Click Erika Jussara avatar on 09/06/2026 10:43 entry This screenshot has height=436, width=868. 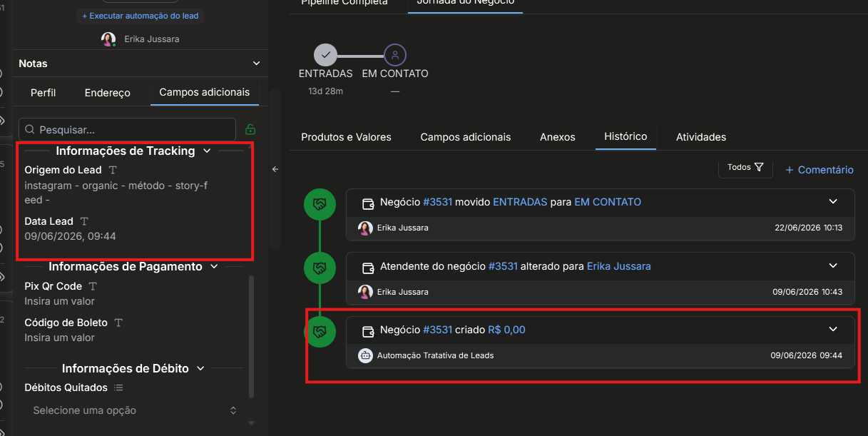365,292
